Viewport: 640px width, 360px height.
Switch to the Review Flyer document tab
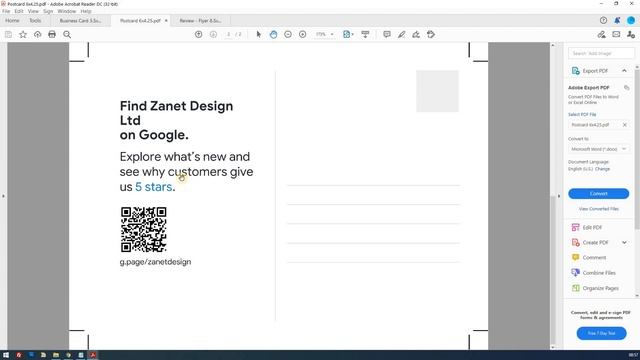coord(200,21)
